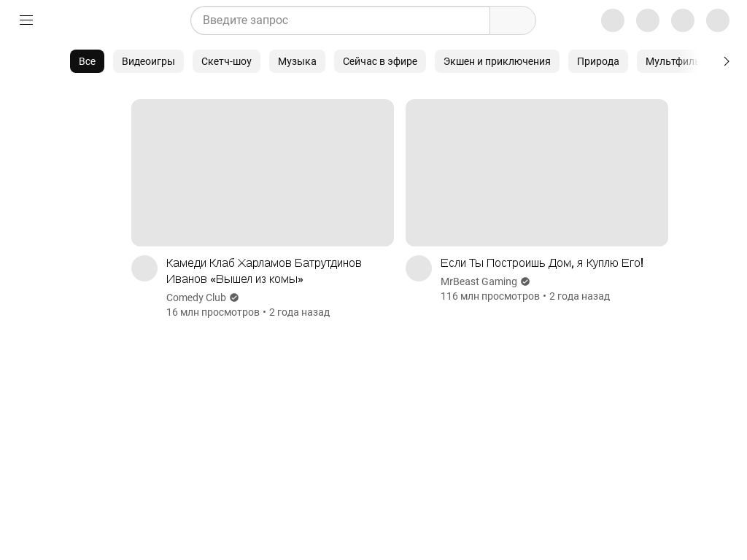Click the Comedy Club channel avatar
The height and width of the screenshot is (560, 747).
(x=144, y=268)
